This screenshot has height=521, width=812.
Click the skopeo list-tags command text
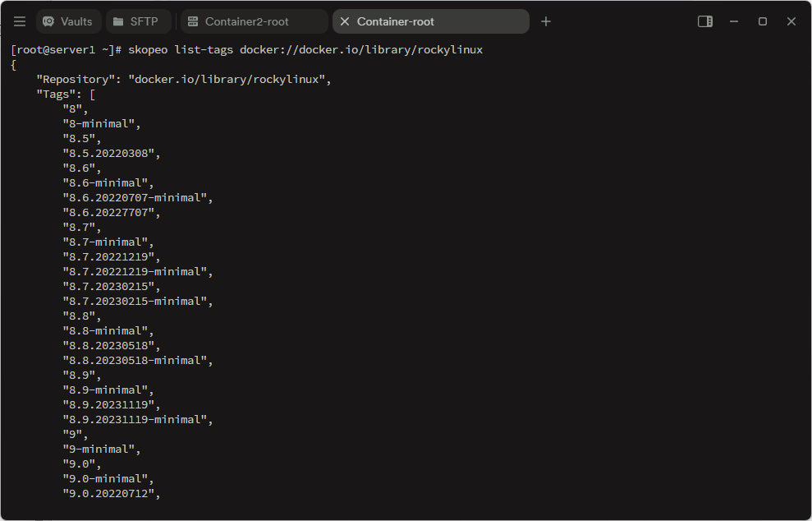pyautogui.click(x=305, y=50)
